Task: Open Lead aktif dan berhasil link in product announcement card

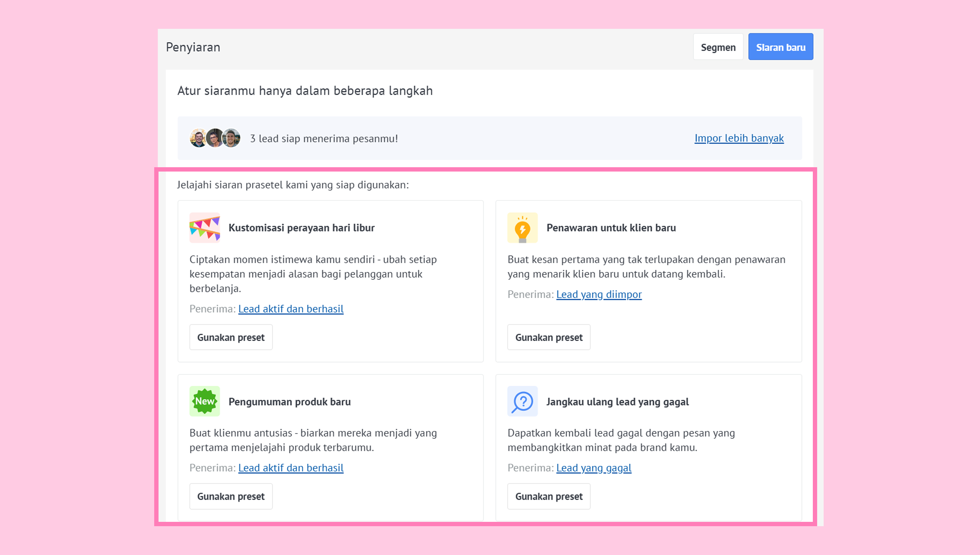Action: click(291, 468)
